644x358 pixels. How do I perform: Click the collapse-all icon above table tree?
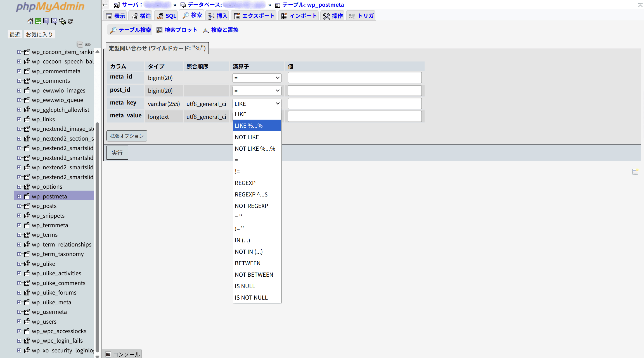coord(80,44)
